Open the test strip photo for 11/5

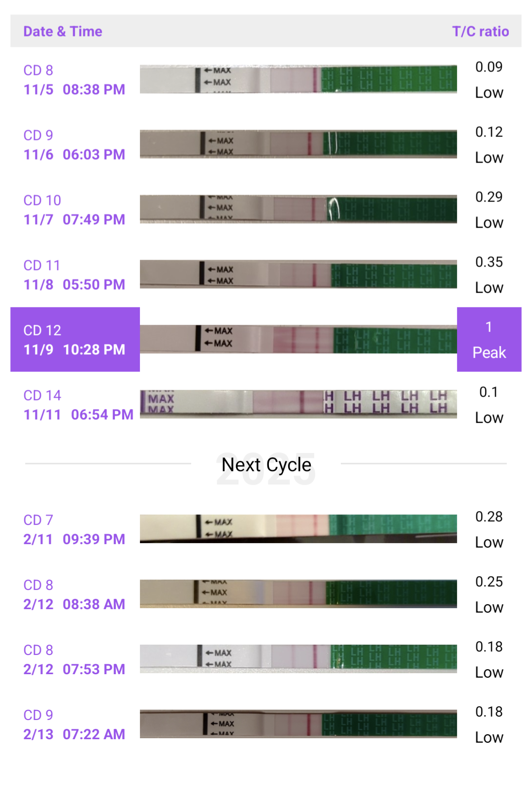[x=298, y=79]
